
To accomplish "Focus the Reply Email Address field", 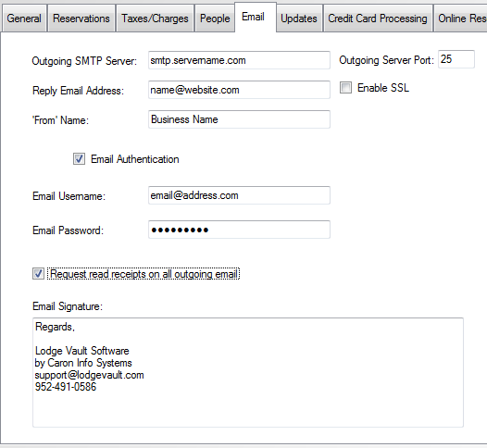I will [x=239, y=90].
